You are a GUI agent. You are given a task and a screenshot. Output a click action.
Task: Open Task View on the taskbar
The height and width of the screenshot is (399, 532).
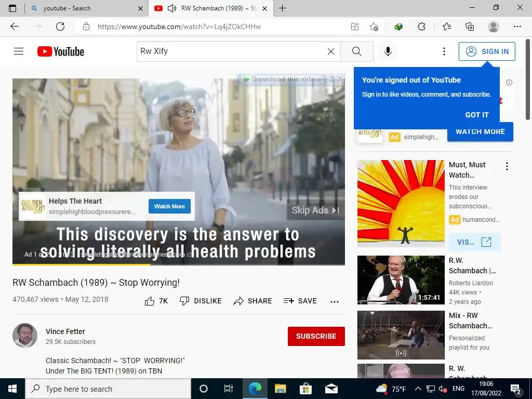click(x=229, y=389)
